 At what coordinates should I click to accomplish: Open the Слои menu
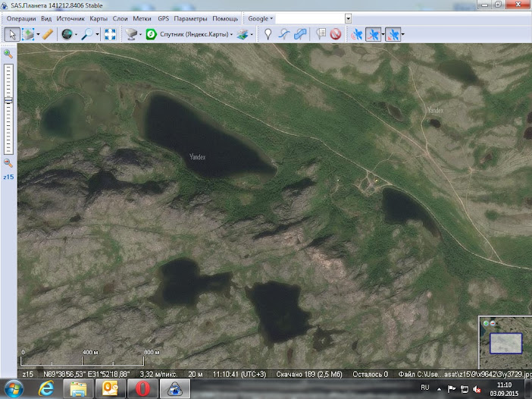[120, 19]
